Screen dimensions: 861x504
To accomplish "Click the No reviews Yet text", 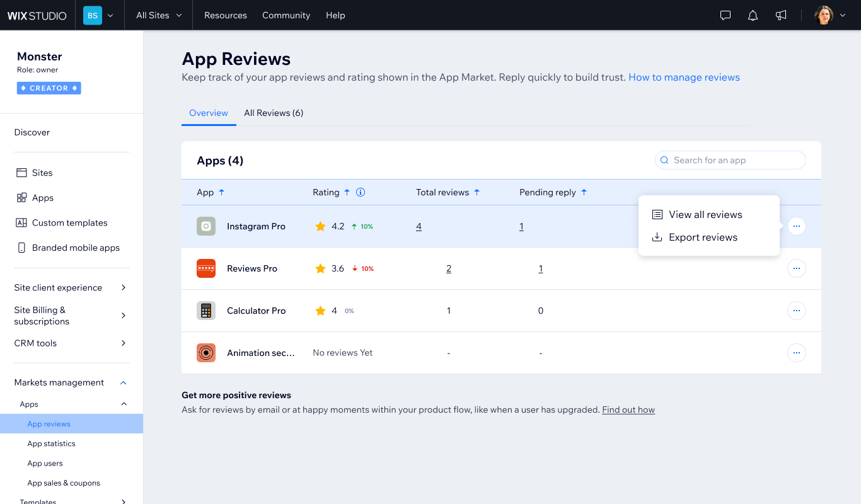I will click(x=342, y=353).
